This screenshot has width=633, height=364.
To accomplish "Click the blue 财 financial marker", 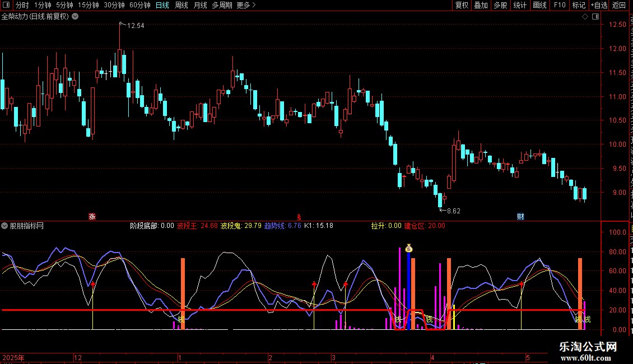I will pyautogui.click(x=520, y=217).
